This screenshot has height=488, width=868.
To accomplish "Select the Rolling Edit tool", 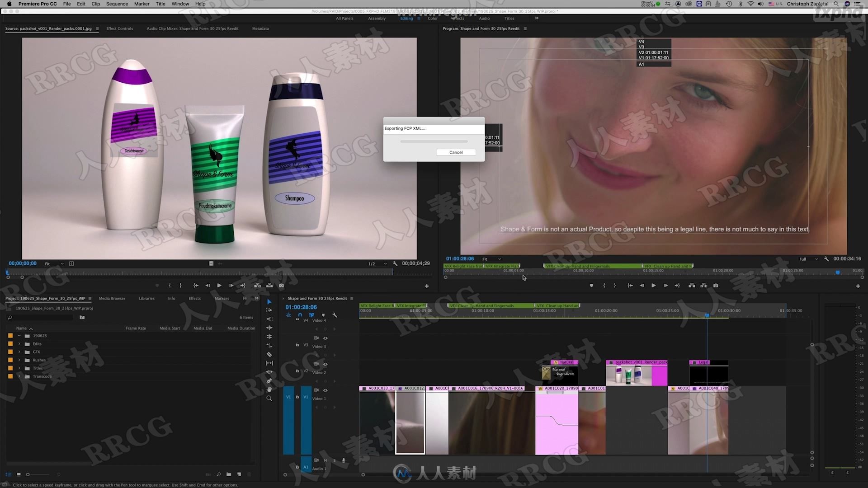I will tap(269, 337).
